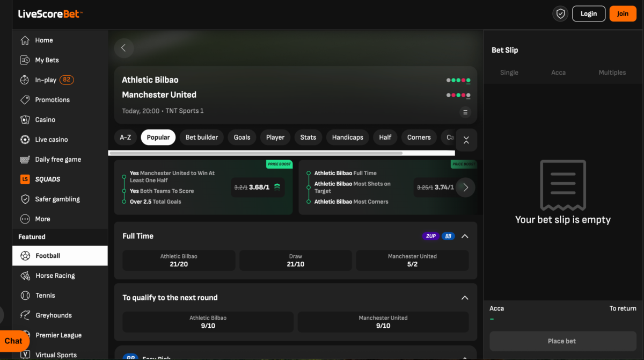644x360 pixels.
Task: Click the Home house icon in sidebar
Action: 25,40
